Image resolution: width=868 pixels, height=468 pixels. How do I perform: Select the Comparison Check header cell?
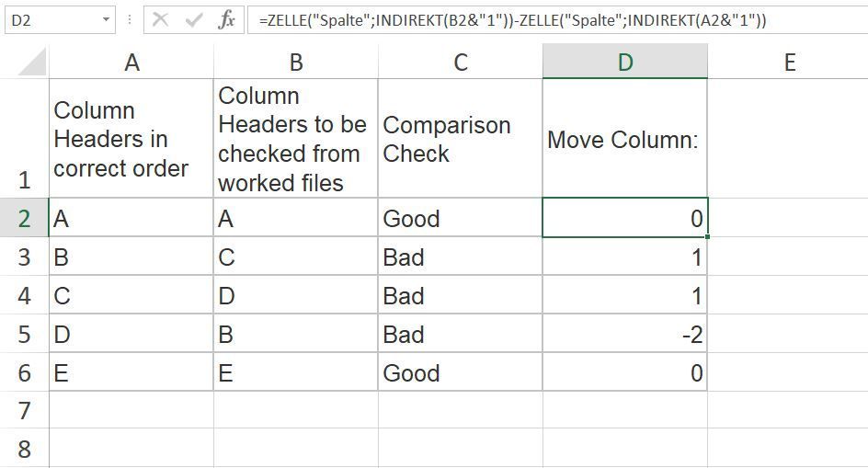[461, 139]
